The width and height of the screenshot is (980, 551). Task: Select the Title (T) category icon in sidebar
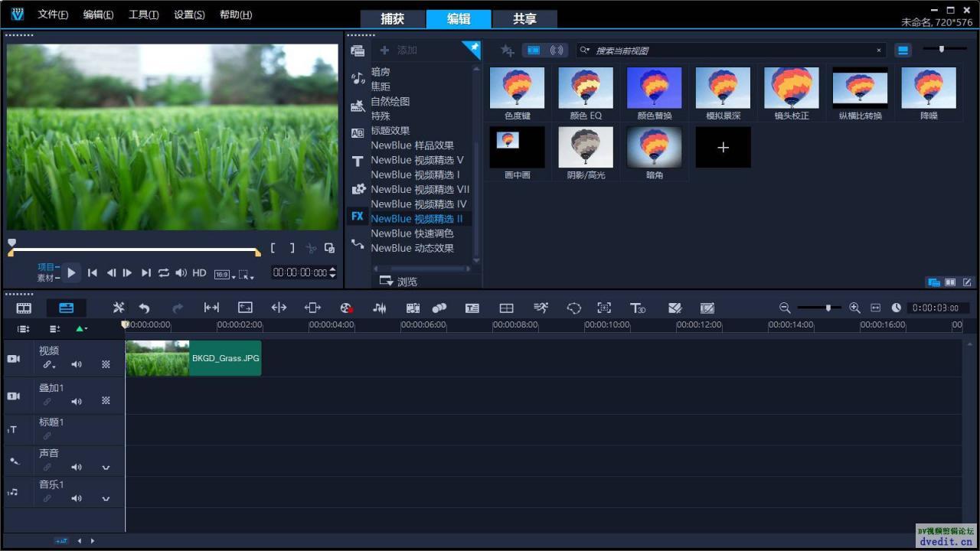coord(358,161)
